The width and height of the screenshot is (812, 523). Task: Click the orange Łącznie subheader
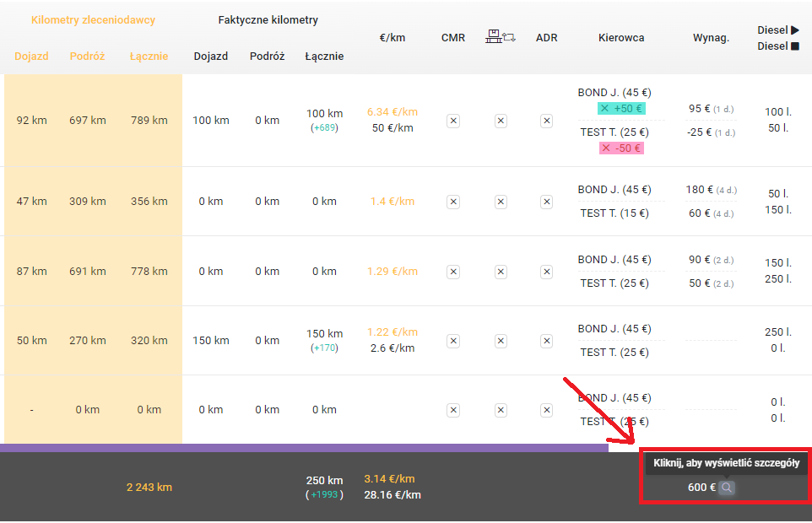149,56
